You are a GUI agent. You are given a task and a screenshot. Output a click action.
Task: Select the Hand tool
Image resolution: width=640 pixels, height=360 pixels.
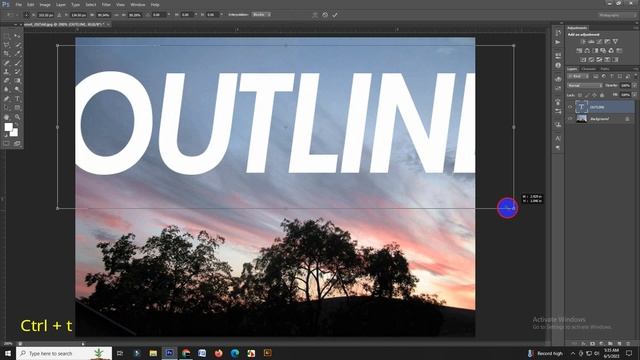coord(7,117)
